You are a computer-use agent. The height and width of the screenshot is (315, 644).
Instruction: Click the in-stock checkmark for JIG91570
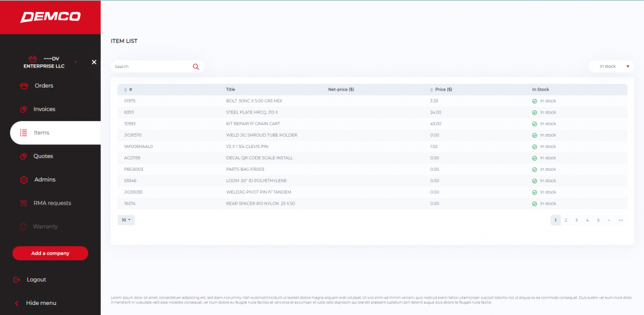pyautogui.click(x=534, y=135)
